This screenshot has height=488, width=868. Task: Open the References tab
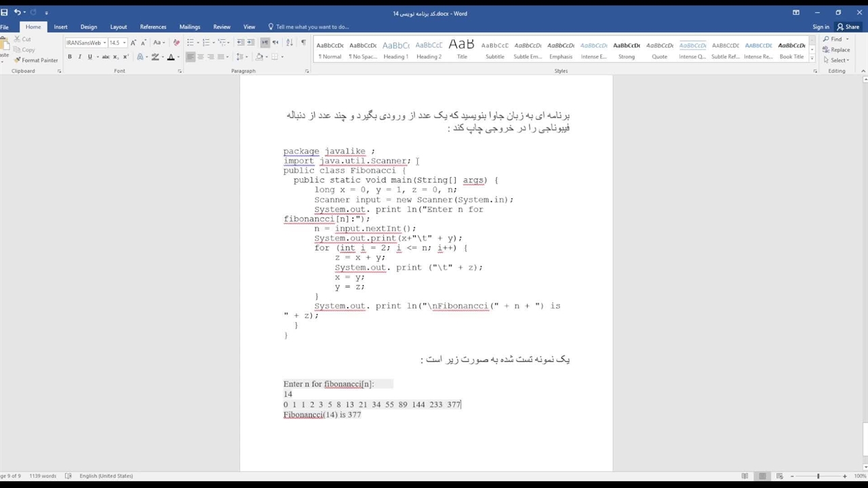(153, 27)
